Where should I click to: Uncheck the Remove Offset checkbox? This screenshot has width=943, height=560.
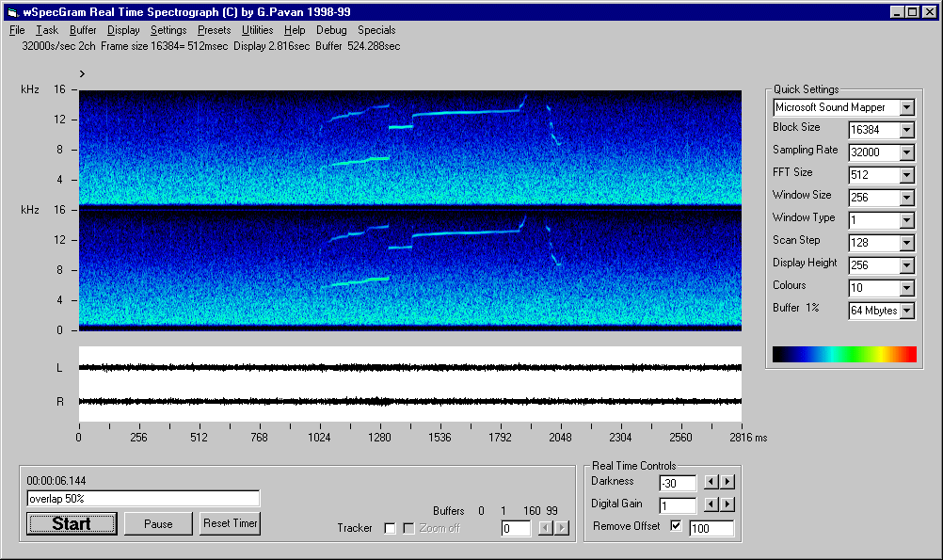[x=676, y=526]
